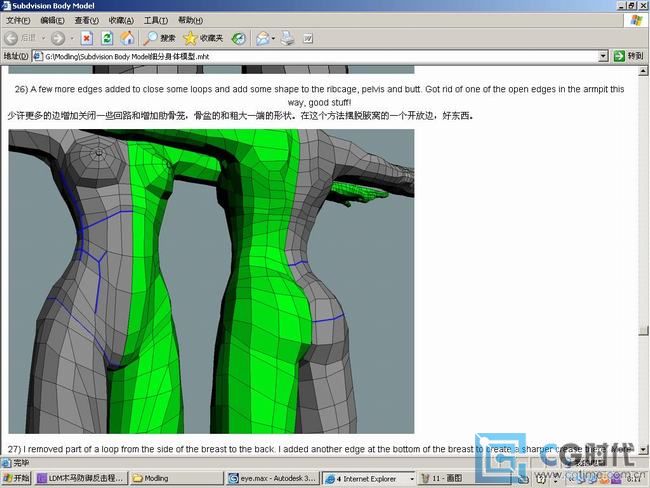Image resolution: width=650 pixels, height=488 pixels.
Task: Open the 文件(F) menu
Action: (18, 20)
